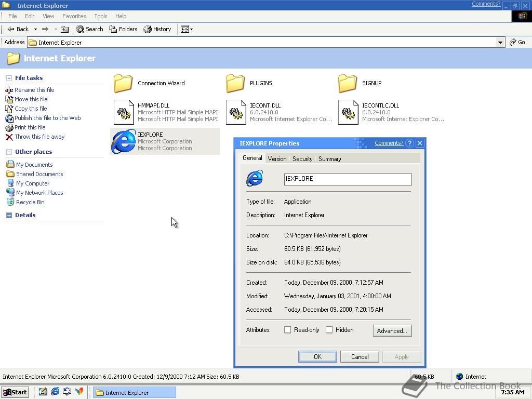532x399 pixels.
Task: Toggle the Hidden attribute checkbox
Action: click(x=329, y=330)
